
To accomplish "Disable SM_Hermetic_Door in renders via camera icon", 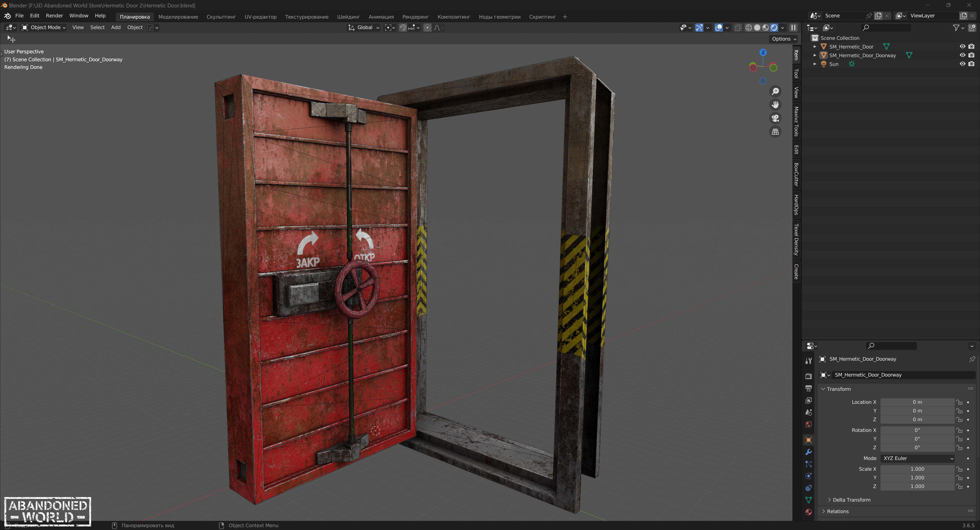I will (971, 46).
